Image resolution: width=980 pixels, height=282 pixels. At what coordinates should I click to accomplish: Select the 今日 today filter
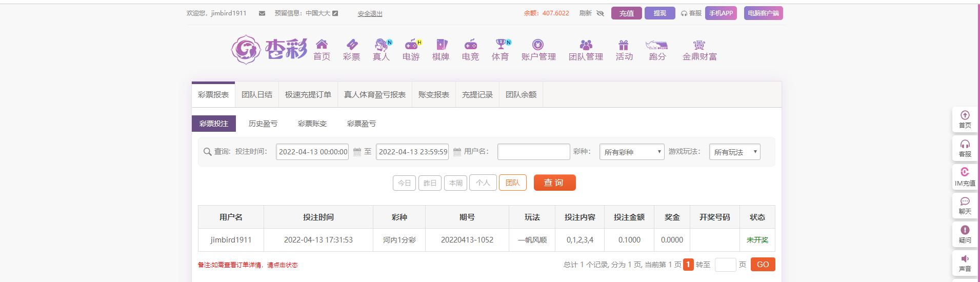[404, 183]
